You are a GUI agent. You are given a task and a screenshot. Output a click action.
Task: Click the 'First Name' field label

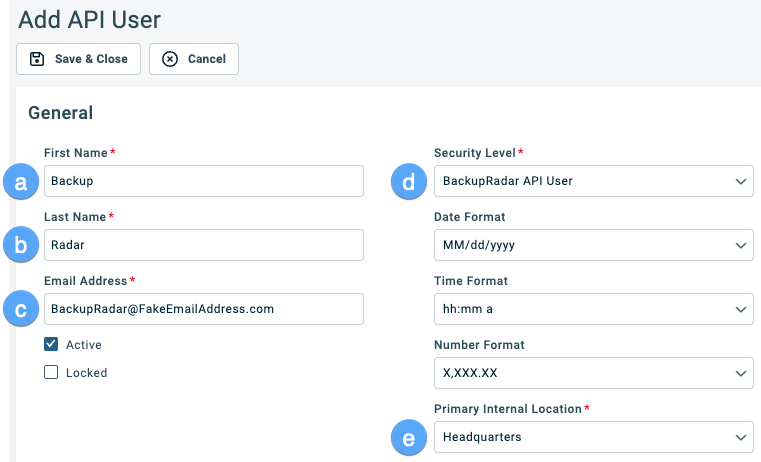(76, 153)
